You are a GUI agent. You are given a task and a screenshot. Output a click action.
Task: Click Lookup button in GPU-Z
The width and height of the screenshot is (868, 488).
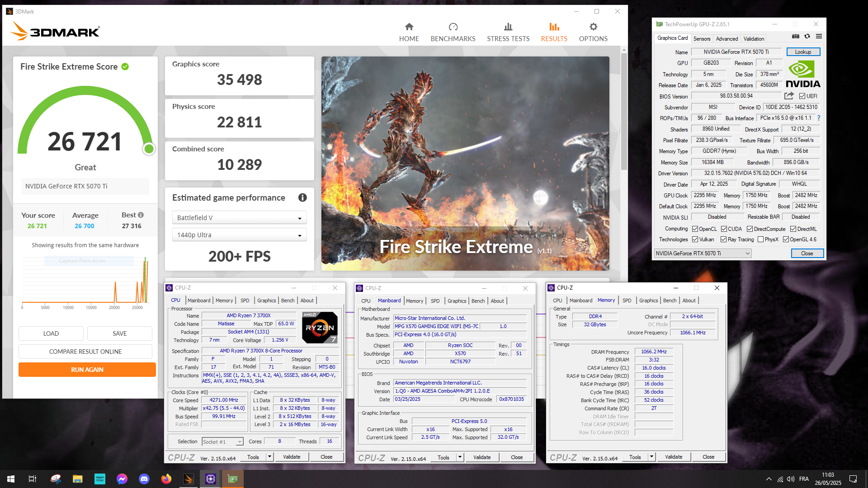(803, 52)
